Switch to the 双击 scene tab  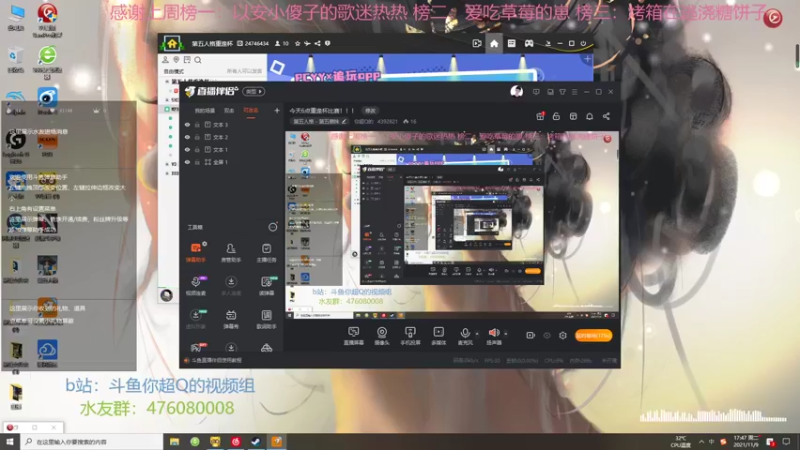pyautogui.click(x=229, y=110)
